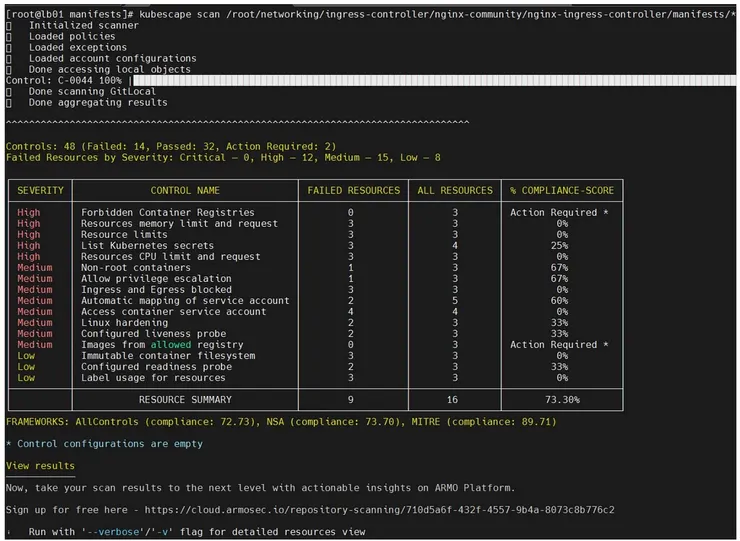Select 'Allow privilege escalation' control name
Image resolution: width=740 pixels, height=541 pixels.
tap(156, 279)
